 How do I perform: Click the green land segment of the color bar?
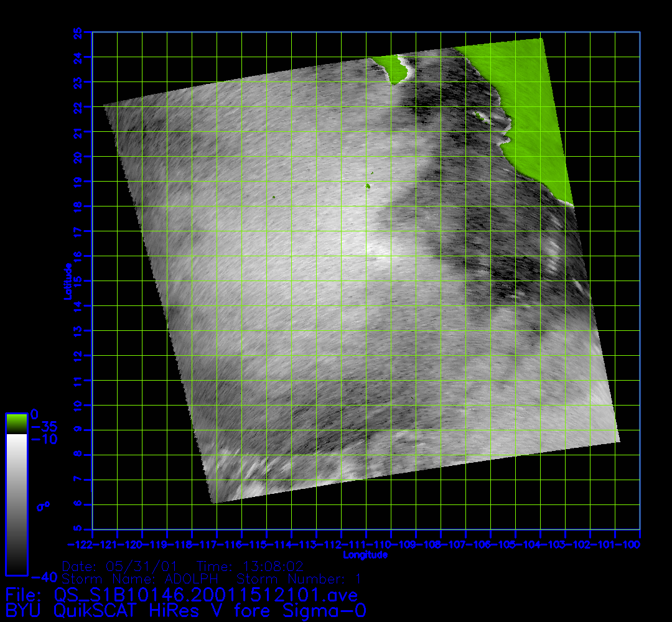click(x=16, y=424)
